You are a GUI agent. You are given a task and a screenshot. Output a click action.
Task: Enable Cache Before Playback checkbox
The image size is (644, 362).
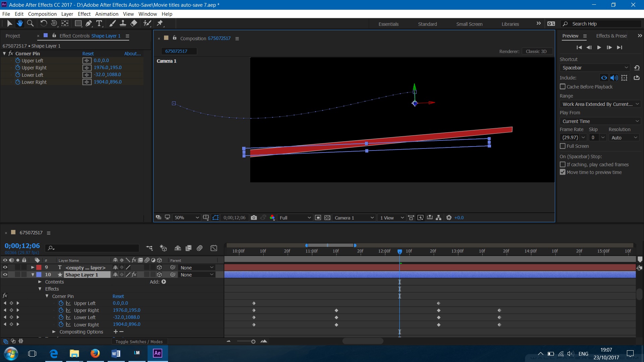562,86
